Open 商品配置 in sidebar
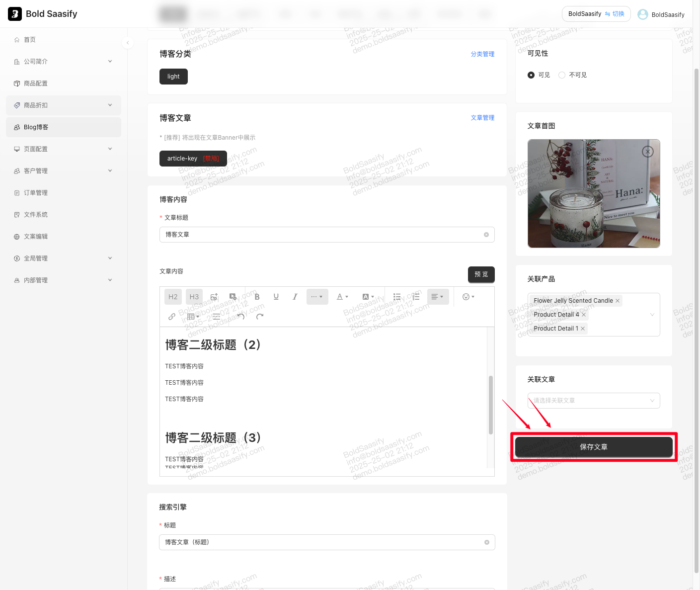This screenshot has height=590, width=700. 64,84
